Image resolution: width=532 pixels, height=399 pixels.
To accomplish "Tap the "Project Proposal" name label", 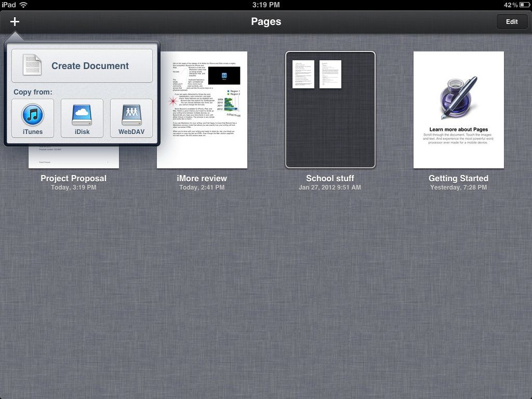I will (73, 178).
